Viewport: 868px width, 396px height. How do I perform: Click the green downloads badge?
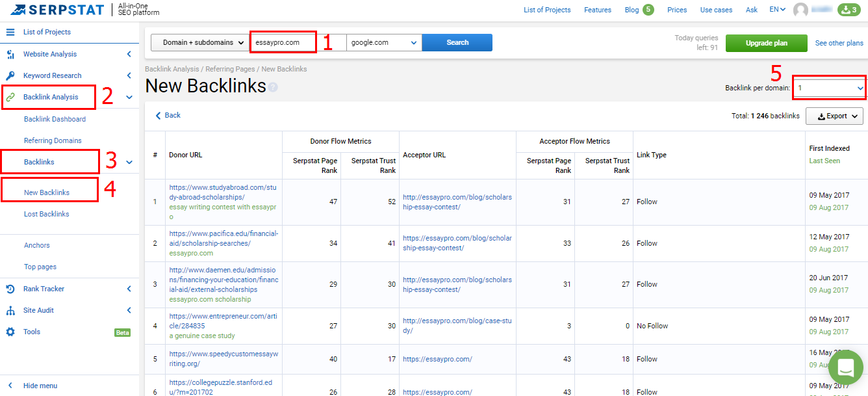click(849, 10)
